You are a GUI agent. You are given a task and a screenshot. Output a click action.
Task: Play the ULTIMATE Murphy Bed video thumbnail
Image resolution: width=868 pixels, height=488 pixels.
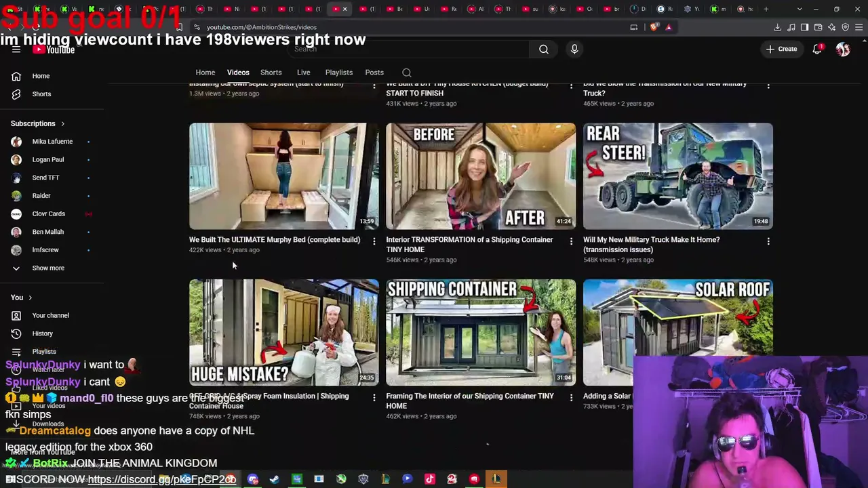coord(284,176)
